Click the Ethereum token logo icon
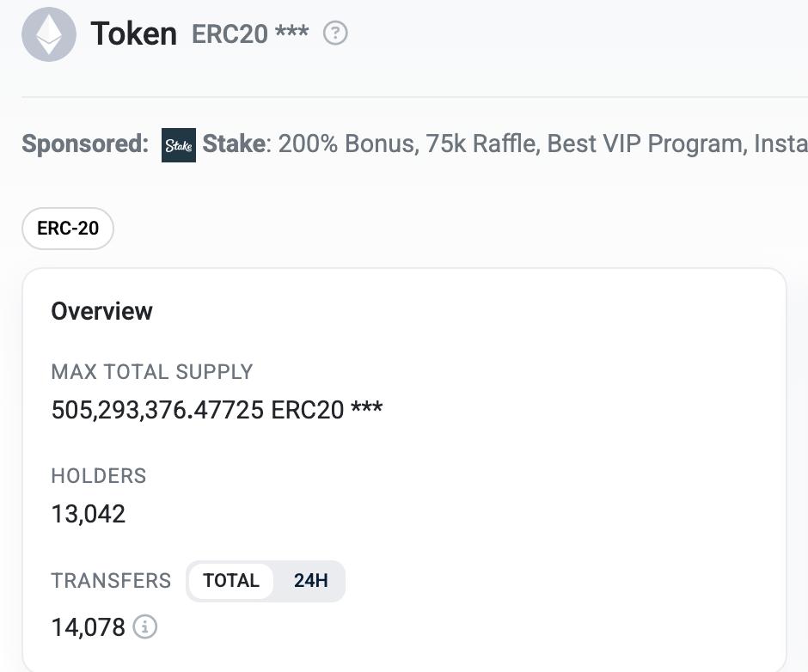Screen dimensions: 808x672 [49, 34]
